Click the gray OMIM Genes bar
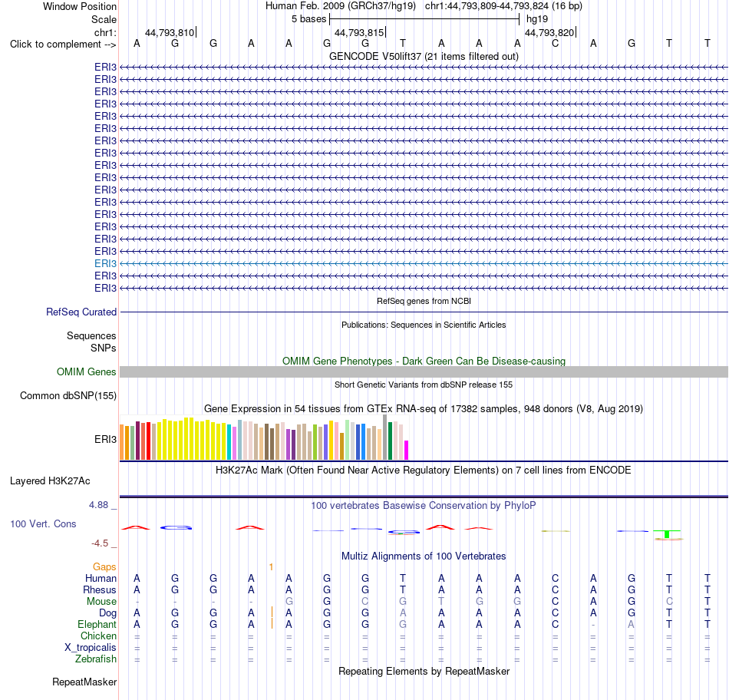The image size is (729, 700). point(424,371)
